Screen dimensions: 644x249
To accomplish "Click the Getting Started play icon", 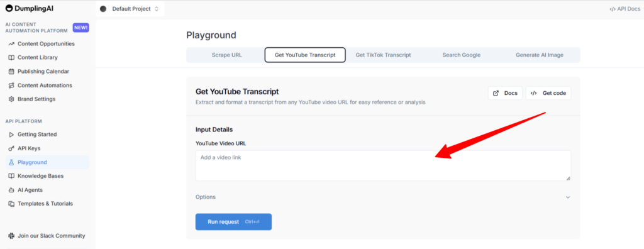I will (x=11, y=135).
